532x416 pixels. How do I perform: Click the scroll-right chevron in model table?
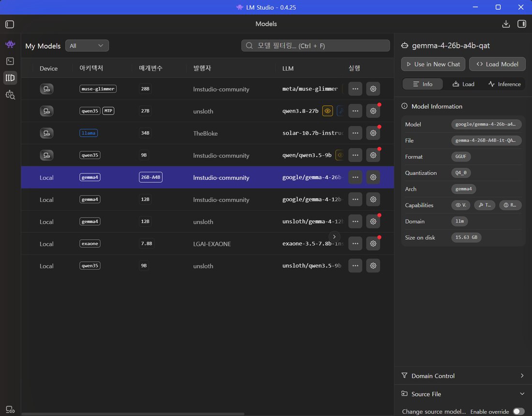coord(334,237)
